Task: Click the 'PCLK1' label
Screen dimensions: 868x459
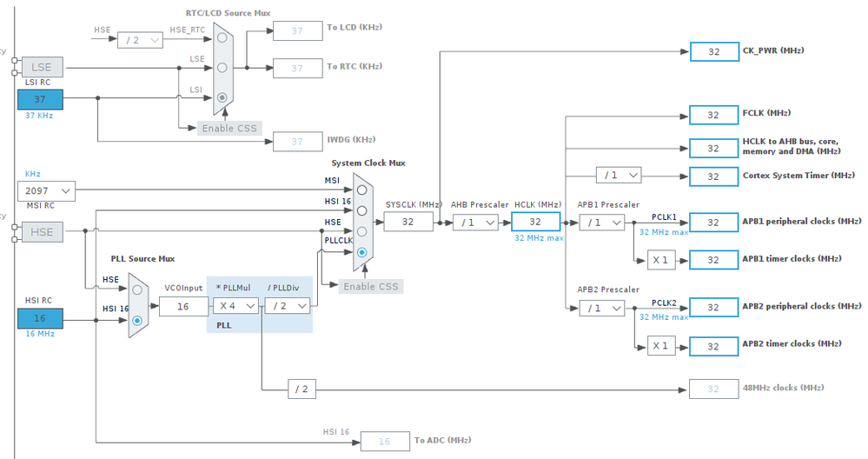Action: (664, 217)
